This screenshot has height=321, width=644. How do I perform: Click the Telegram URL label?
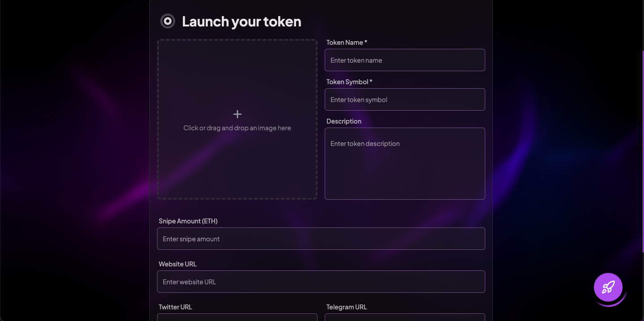point(347,307)
